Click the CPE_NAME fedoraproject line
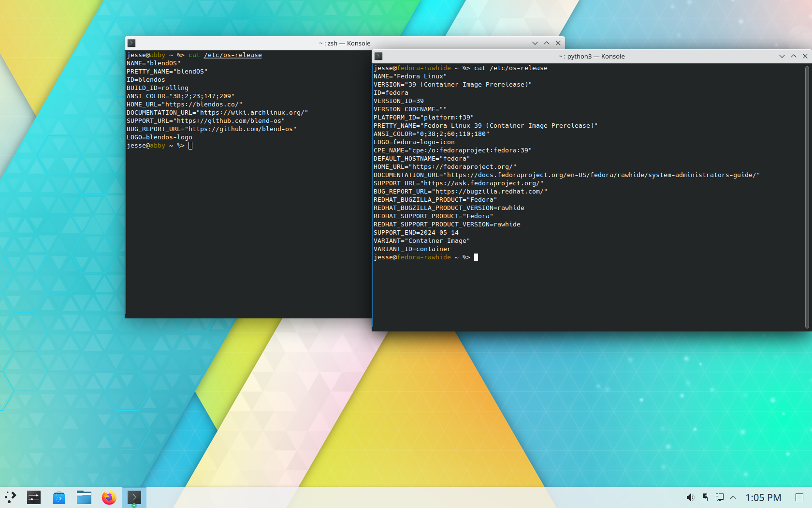Image resolution: width=812 pixels, height=508 pixels. tap(452, 150)
